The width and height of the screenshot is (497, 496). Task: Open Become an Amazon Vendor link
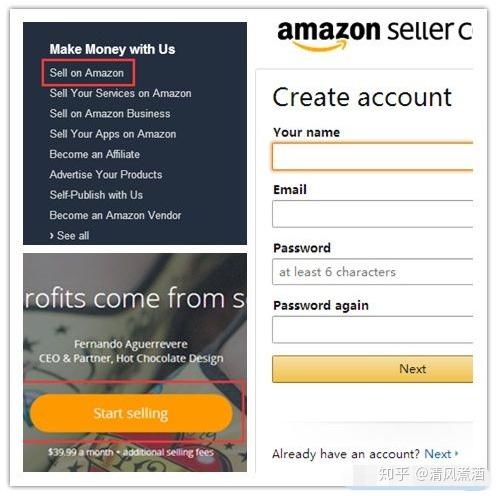point(115,215)
